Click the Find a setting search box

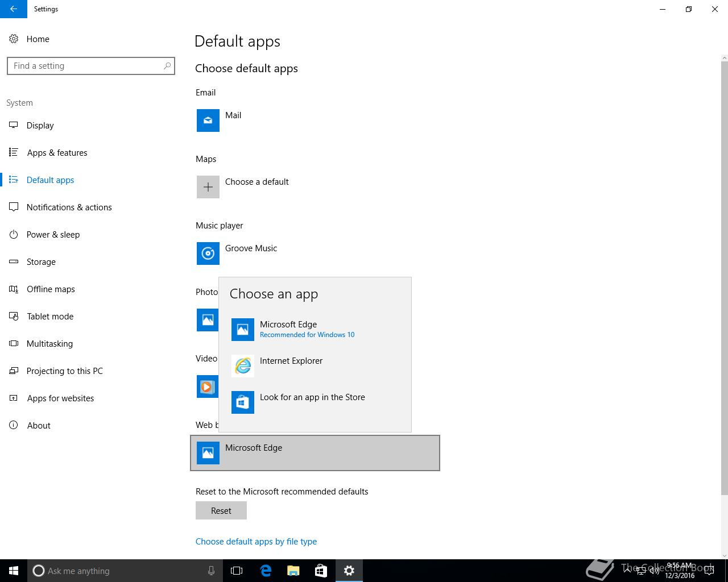pos(91,66)
